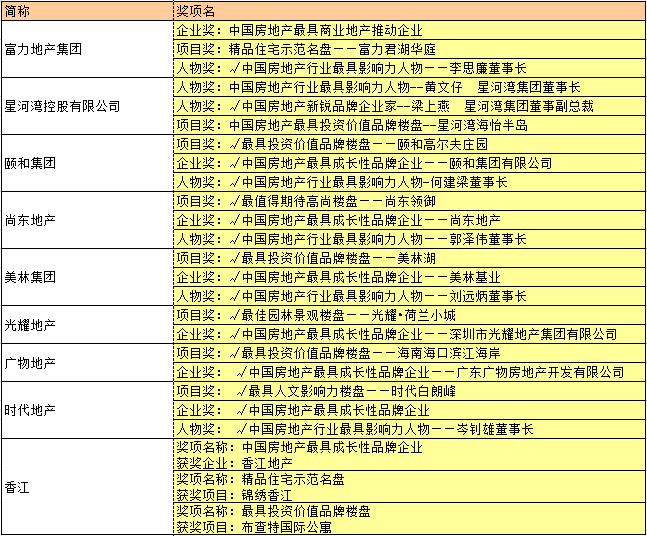
Task: Click the 富力地产集团 company cell
Action: (x=87, y=49)
